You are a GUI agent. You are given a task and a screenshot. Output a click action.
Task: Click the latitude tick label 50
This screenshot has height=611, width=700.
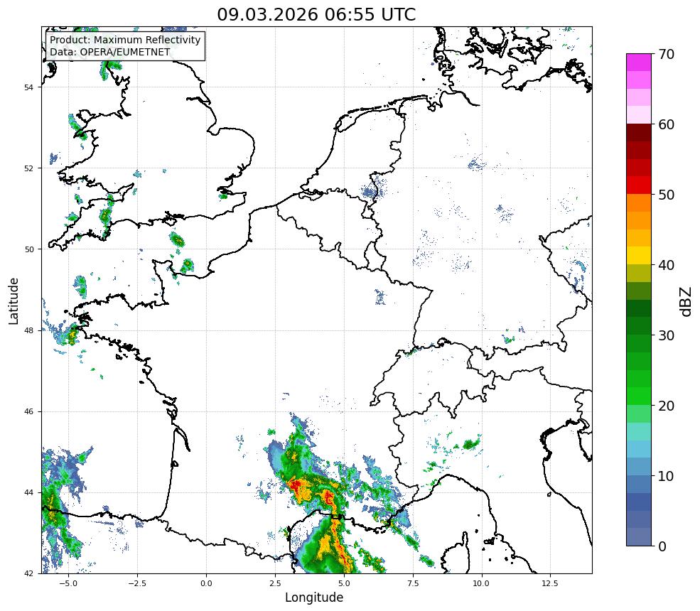28,249
